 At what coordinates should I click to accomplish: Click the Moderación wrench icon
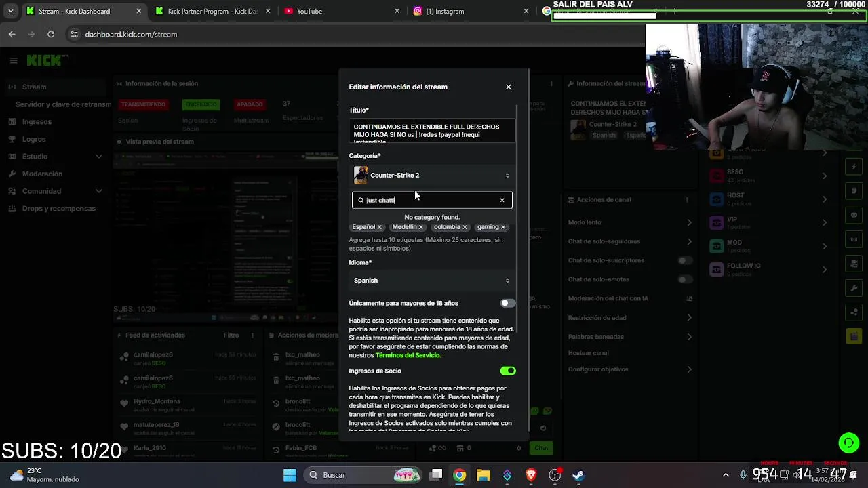(12, 174)
